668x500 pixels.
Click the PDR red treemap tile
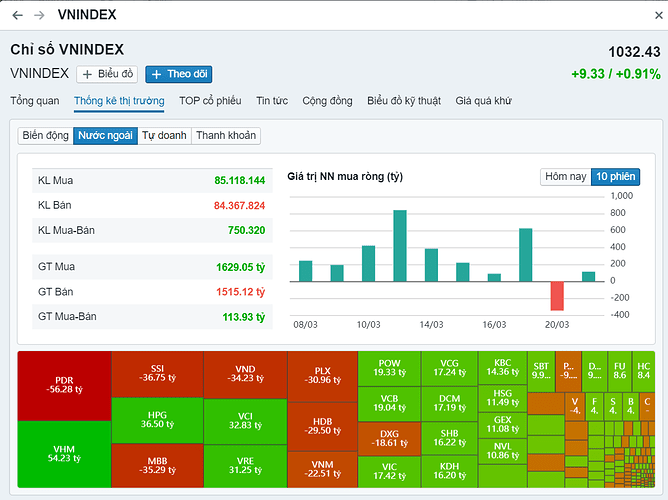64,386
